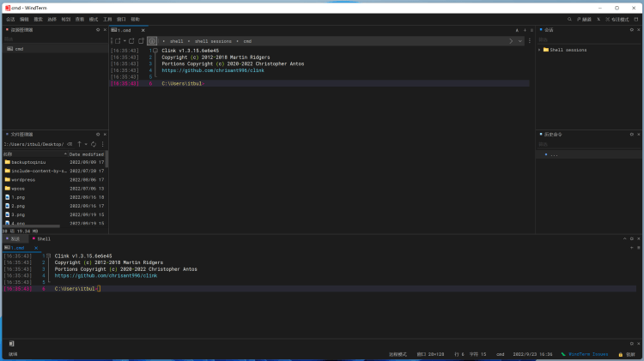644x361 pixels.
Task: Open the 频道 button in top bar
Action: click(x=584, y=19)
